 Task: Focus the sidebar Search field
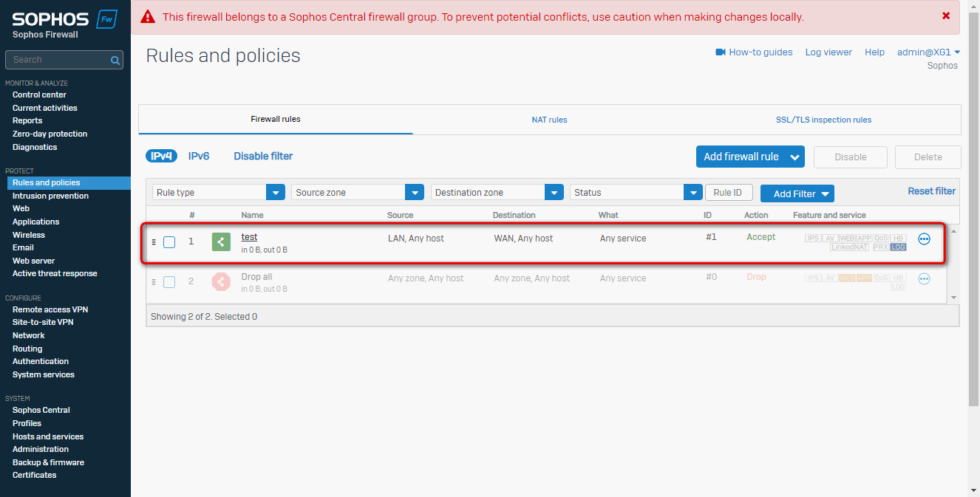[x=64, y=60]
